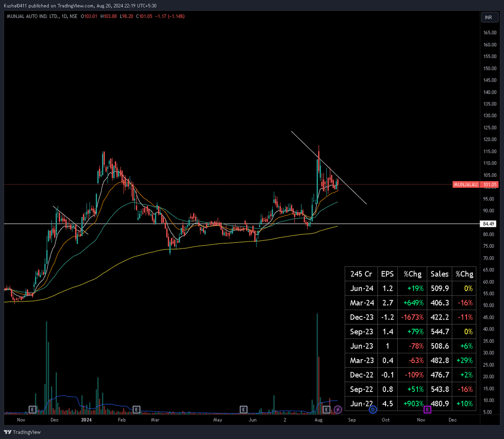Click the purple lightning event icon

338,409
